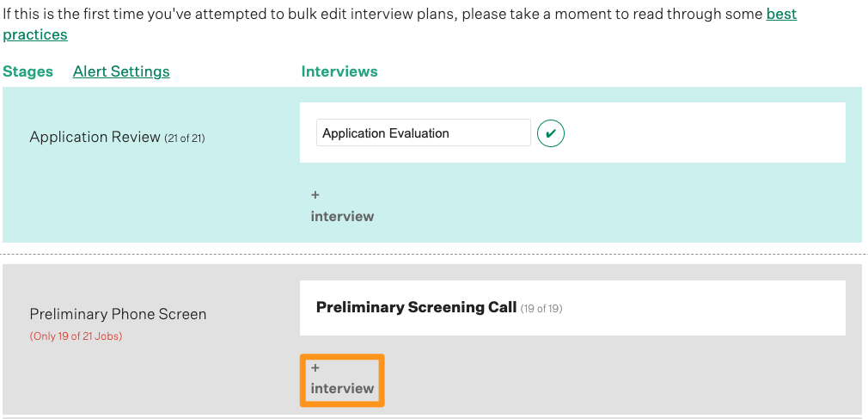The width and height of the screenshot is (868, 419).
Task: Focus the Application Evaluation name field
Action: [423, 133]
